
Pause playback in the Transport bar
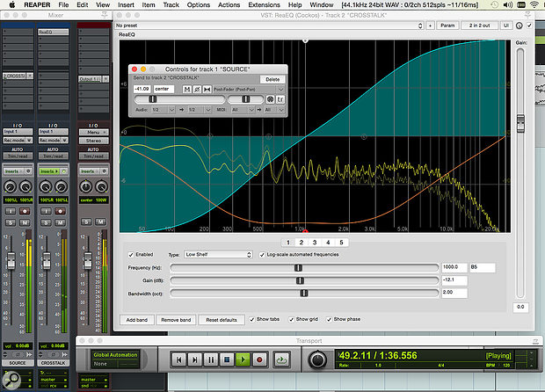tap(211, 359)
